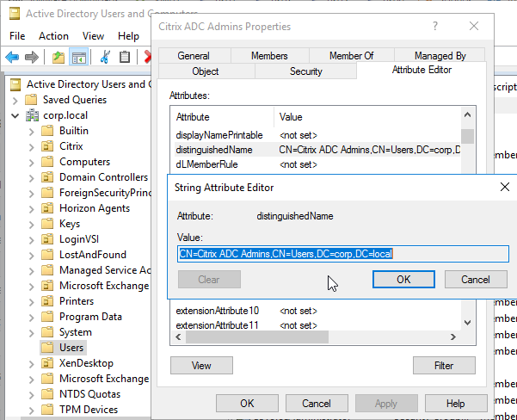Image resolution: width=517 pixels, height=420 pixels.
Task: Switch to the Members tab
Action: pyautogui.click(x=270, y=56)
